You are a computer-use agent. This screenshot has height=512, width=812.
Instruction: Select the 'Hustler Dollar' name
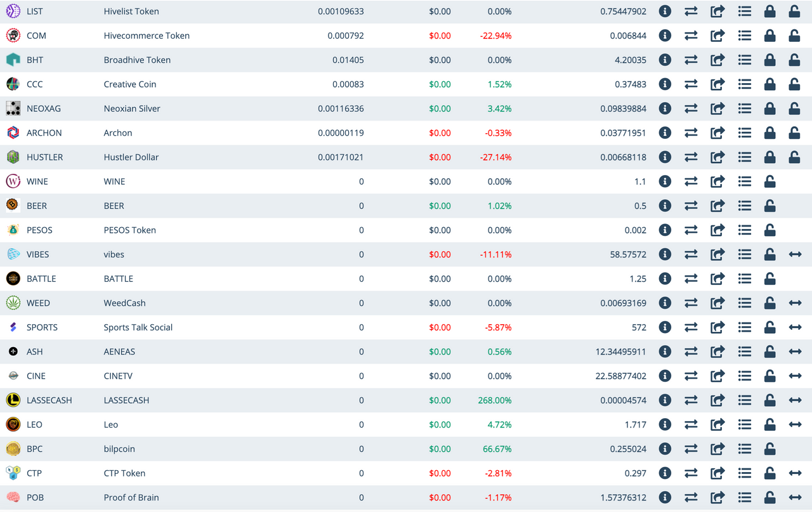131,157
